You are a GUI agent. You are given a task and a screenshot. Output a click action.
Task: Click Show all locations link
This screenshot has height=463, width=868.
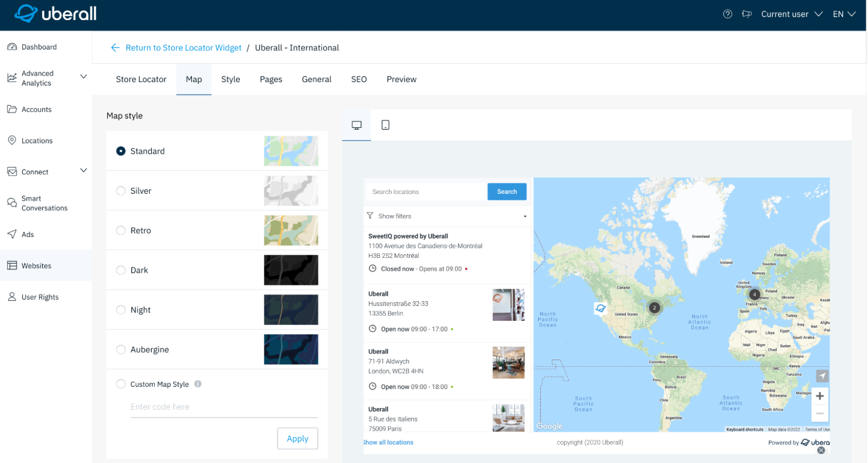pos(389,442)
